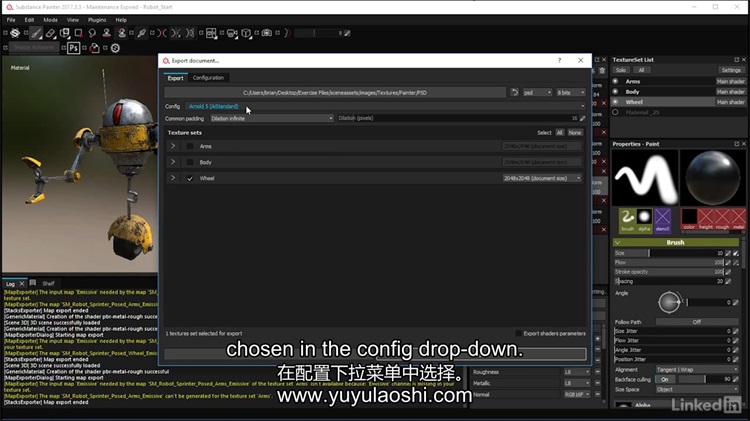
Task: Adjust the brush Size slider
Action: click(669, 253)
